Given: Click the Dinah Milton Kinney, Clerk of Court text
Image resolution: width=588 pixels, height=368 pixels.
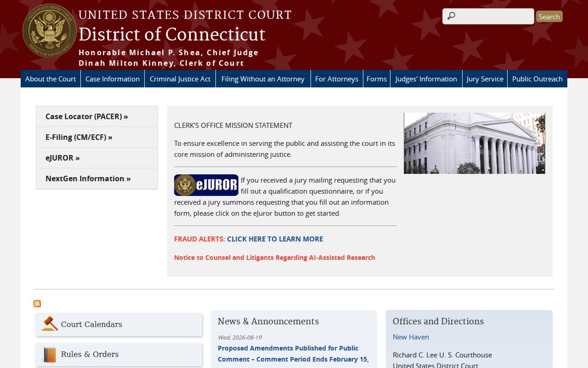Looking at the screenshot, I should [161, 63].
